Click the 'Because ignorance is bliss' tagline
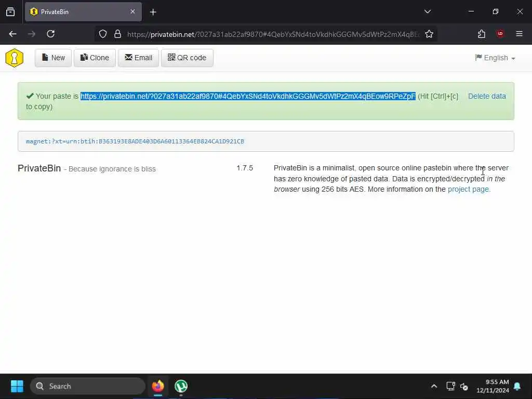Image resolution: width=532 pixels, height=399 pixels. 112,169
